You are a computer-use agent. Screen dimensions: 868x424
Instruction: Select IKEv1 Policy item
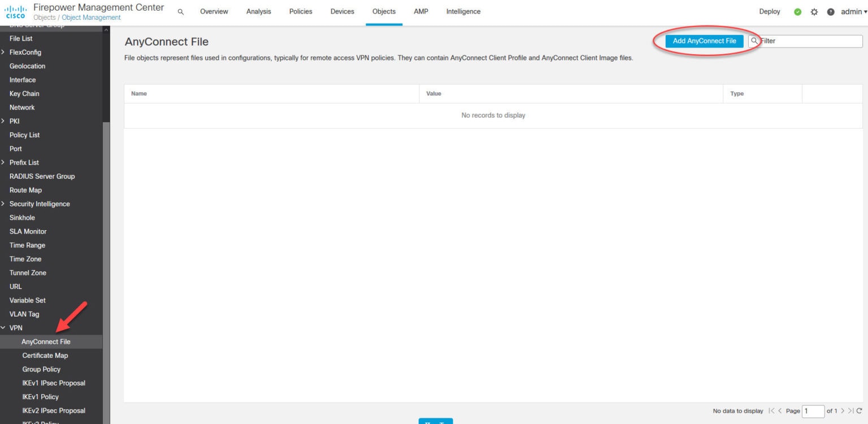40,397
